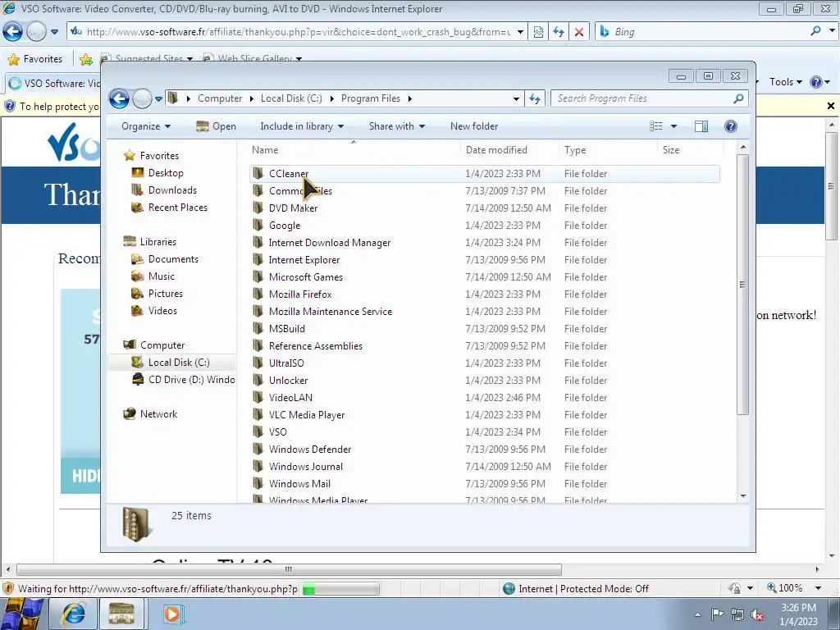
Task: Click New folder button
Action: click(x=474, y=126)
